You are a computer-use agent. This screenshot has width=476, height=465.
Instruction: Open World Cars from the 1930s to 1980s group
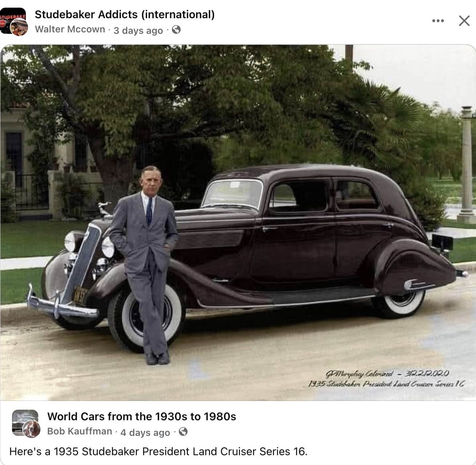click(142, 417)
